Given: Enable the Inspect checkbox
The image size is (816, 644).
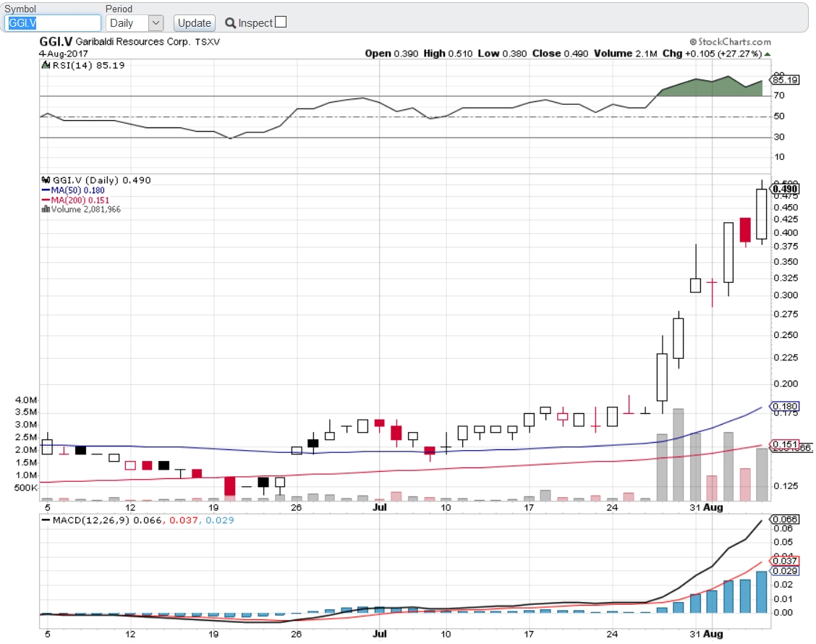Looking at the screenshot, I should [281, 22].
